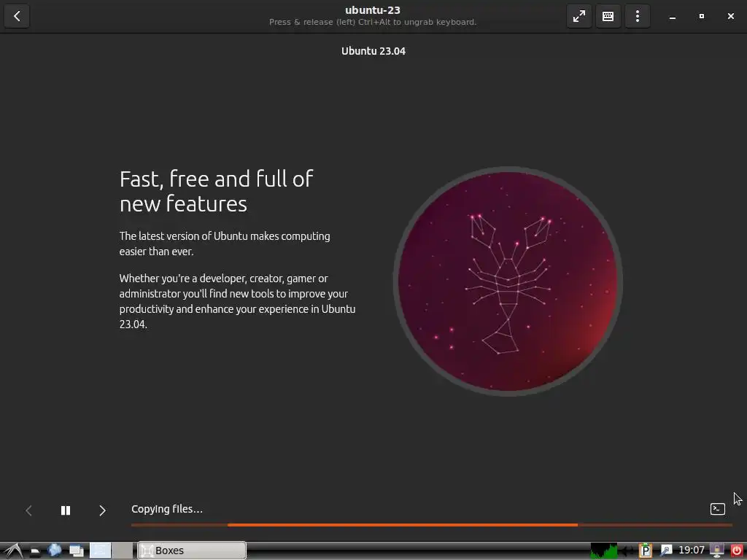Select the Boxes taskbar window button
The height and width of the screenshot is (560, 747).
192,551
